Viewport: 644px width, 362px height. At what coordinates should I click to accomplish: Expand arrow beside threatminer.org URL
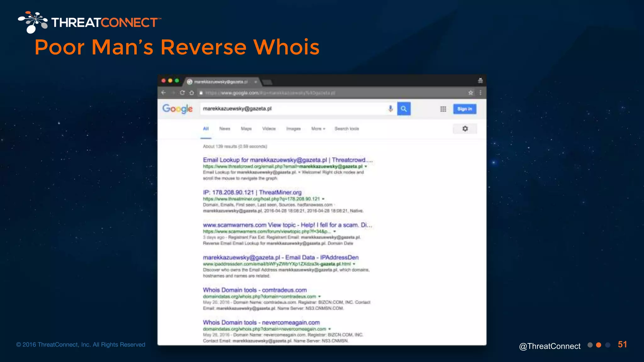[x=323, y=199]
